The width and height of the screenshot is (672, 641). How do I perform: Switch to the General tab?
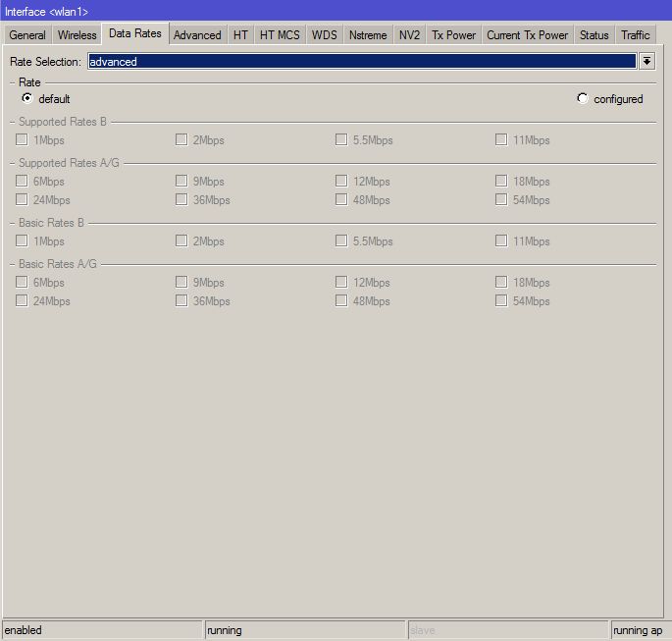tap(27, 35)
